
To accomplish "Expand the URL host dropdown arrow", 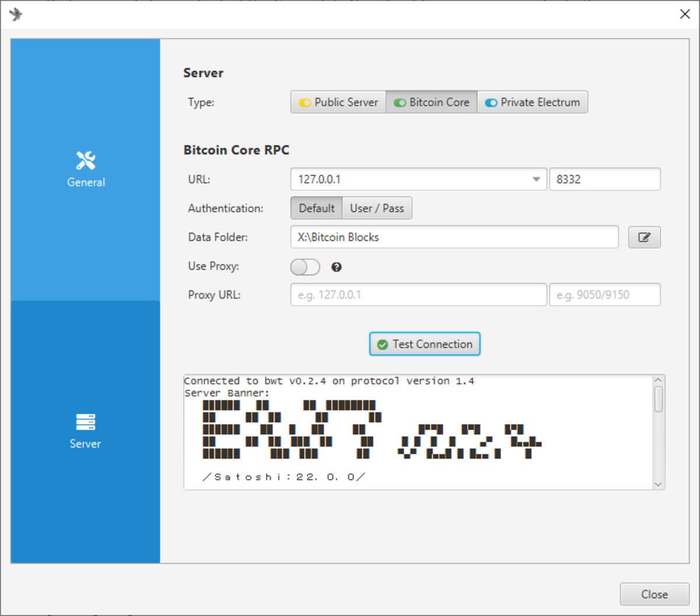I will click(536, 180).
